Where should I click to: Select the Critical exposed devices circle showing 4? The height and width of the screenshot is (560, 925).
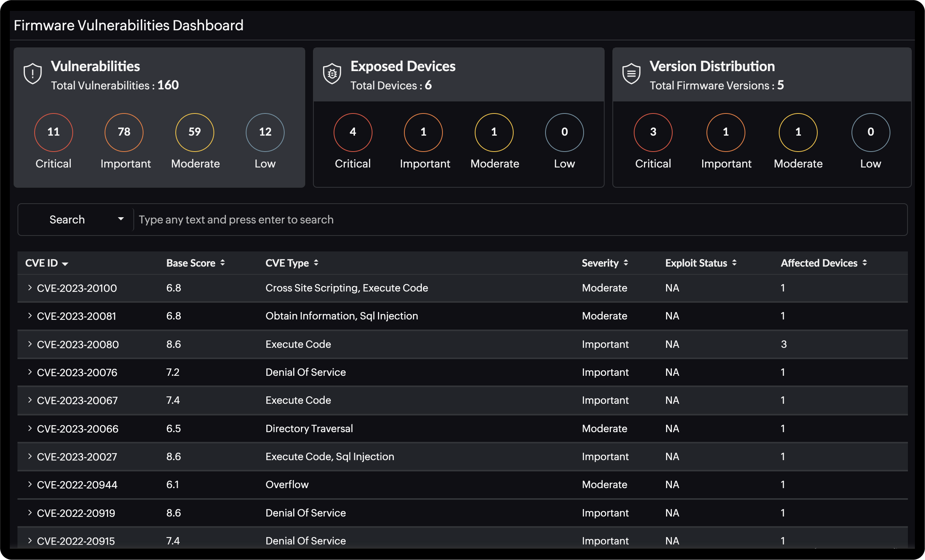[353, 132]
